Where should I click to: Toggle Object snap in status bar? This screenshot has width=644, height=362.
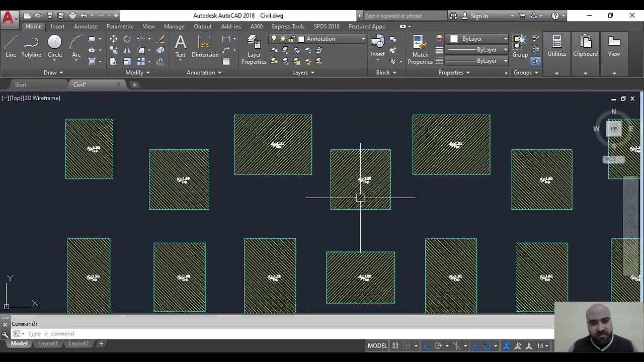(487, 345)
